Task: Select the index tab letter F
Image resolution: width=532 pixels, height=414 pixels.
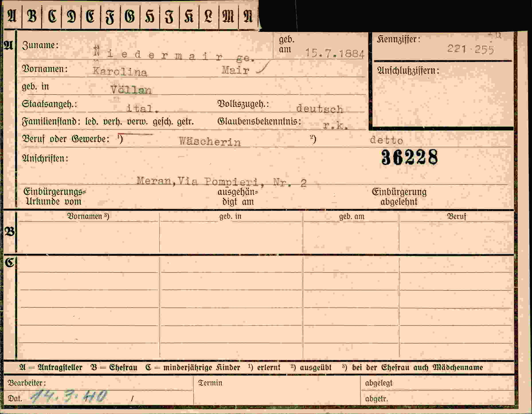Action: 110,17
